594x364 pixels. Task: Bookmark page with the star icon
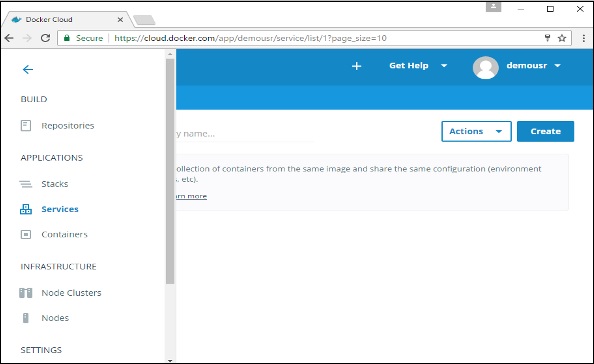click(562, 38)
